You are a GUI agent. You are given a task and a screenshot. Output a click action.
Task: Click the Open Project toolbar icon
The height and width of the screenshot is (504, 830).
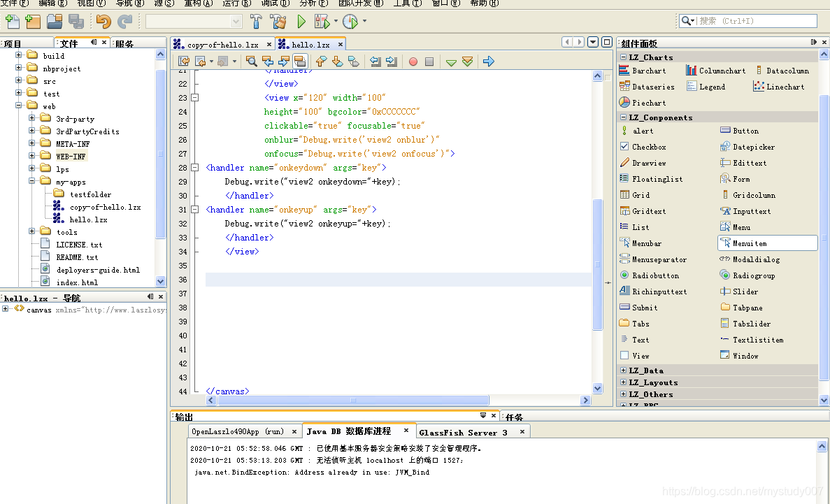[x=55, y=21]
